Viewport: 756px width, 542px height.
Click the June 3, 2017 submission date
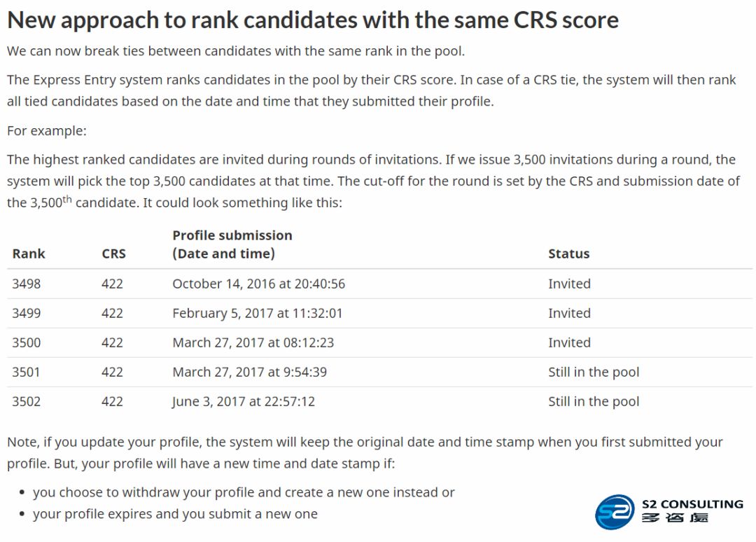pos(244,401)
